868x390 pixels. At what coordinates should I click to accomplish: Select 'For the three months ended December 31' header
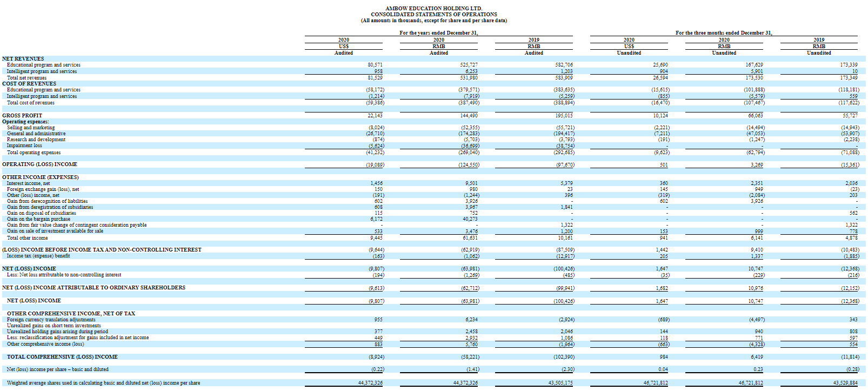[x=724, y=33]
